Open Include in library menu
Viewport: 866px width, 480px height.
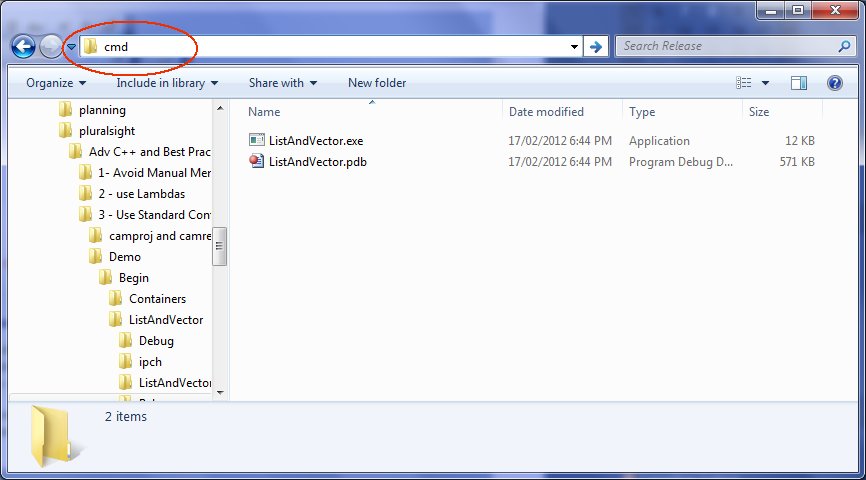[167, 83]
